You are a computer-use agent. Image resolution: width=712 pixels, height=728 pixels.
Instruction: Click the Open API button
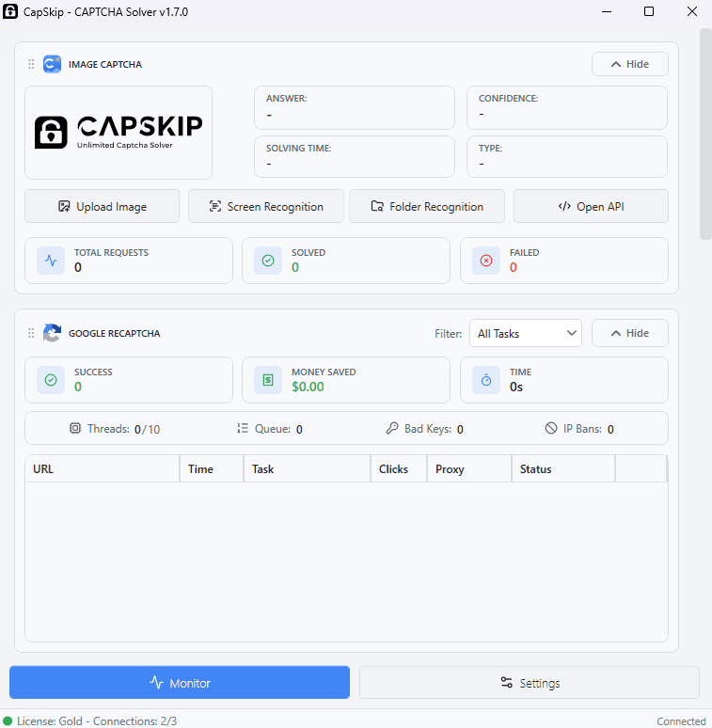tap(591, 206)
